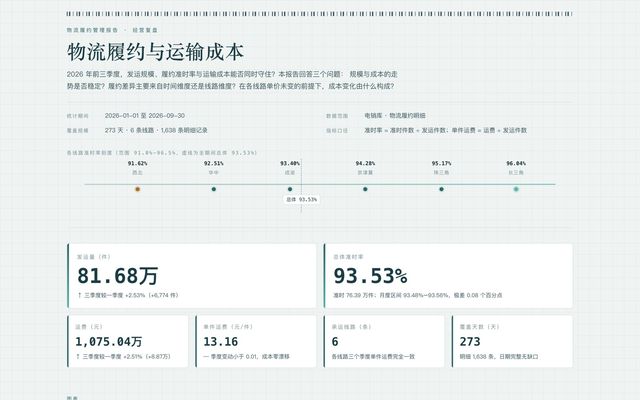Open the 81.68万 shipment volume card

pyautogui.click(x=191, y=276)
